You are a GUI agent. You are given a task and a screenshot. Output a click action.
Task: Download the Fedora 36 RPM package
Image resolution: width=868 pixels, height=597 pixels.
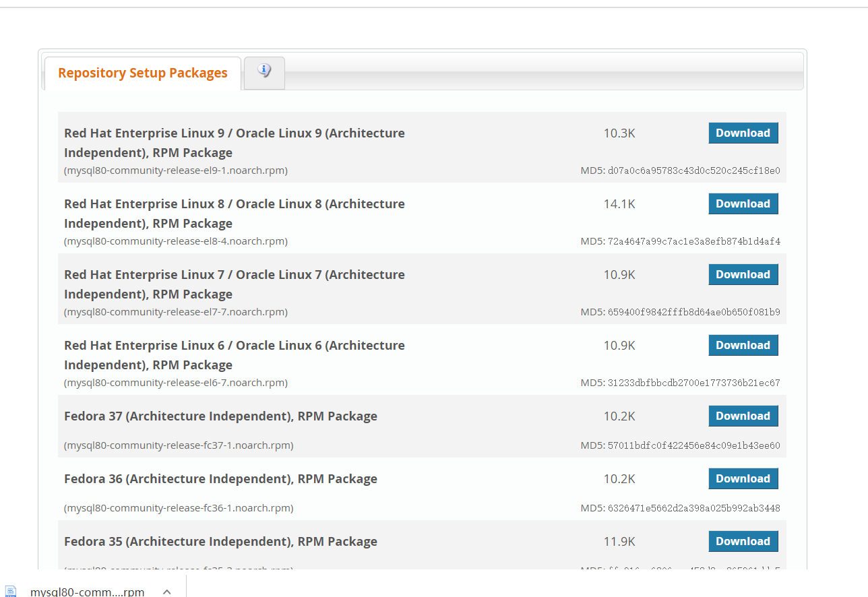pos(743,478)
